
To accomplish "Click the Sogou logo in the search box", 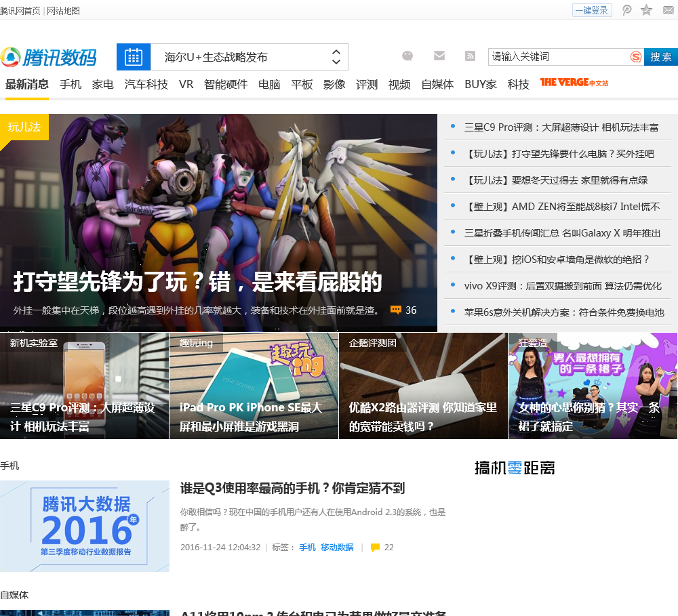I will 636,57.
